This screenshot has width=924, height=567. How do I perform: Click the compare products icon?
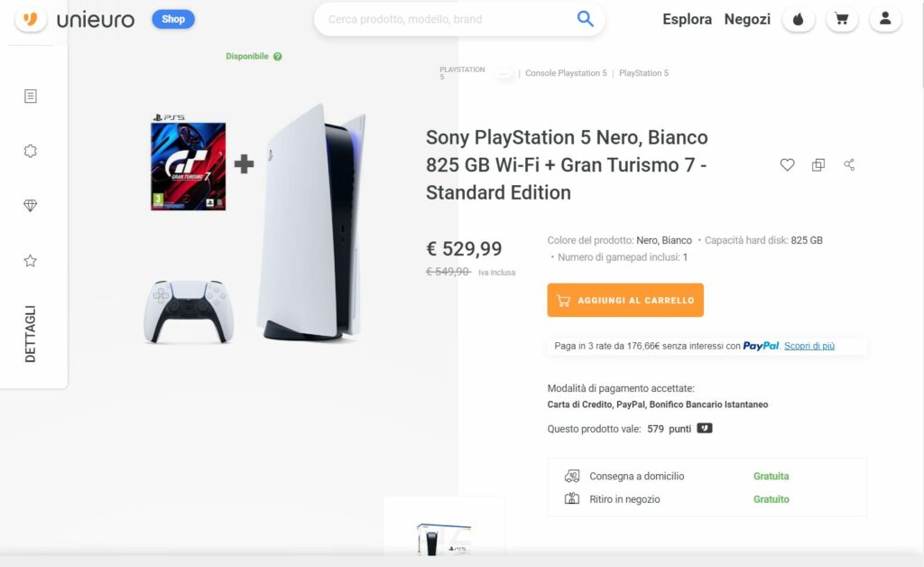coord(818,165)
